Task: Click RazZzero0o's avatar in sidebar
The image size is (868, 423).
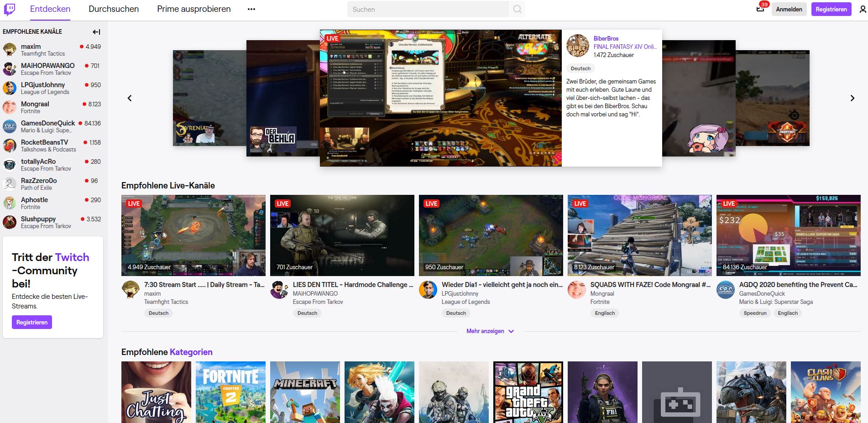Action: (10, 184)
